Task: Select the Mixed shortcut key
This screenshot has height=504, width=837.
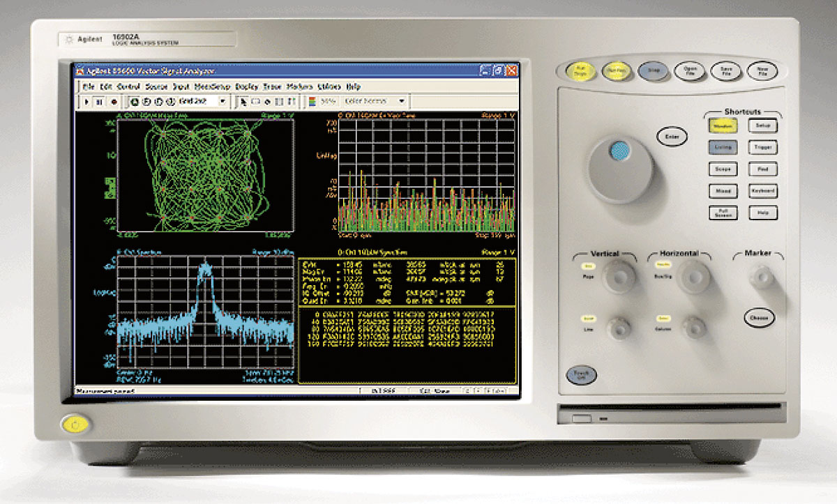Action: [723, 191]
